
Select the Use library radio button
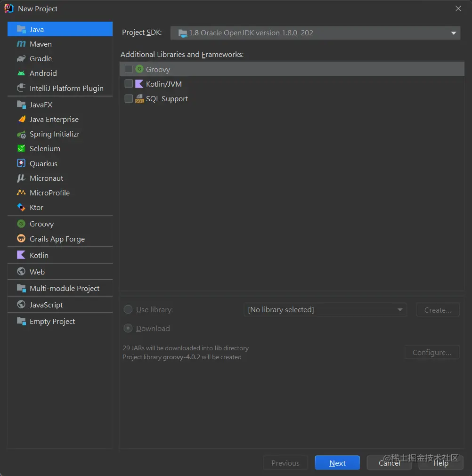click(x=128, y=309)
